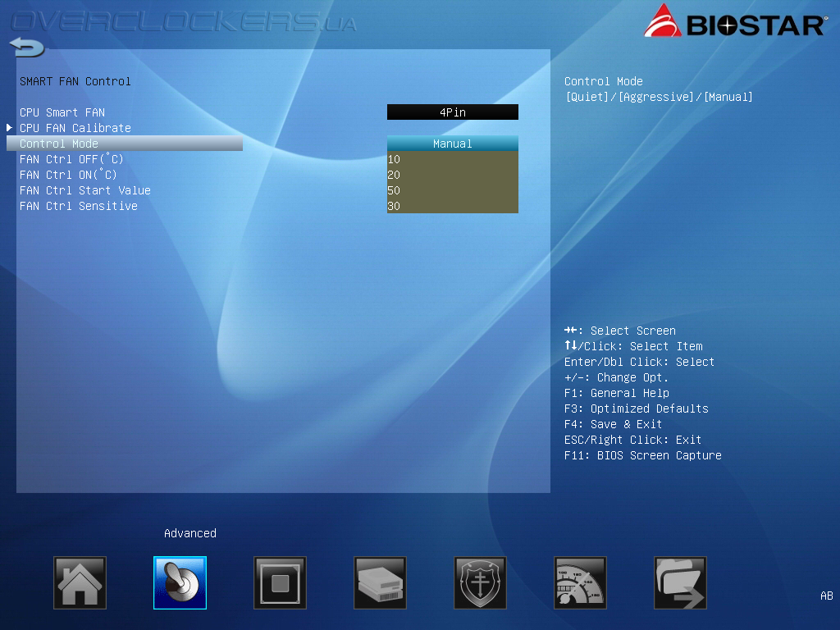Screen dimensions: 840x630
Task: Change the Control Mode Manual value
Action: (x=453, y=144)
